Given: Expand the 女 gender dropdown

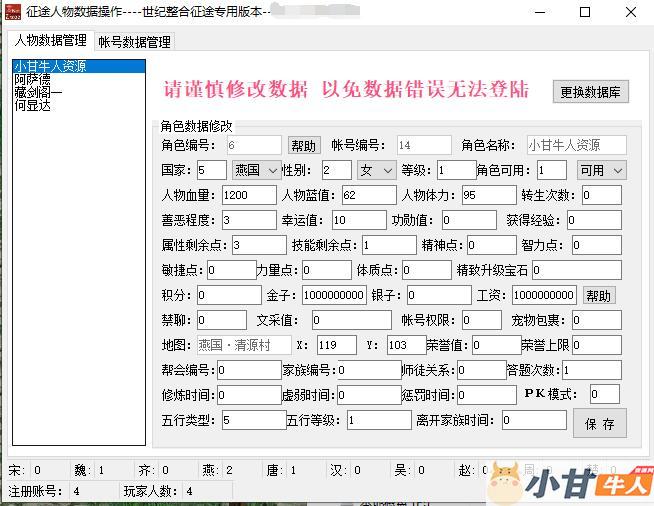Looking at the screenshot, I should pyautogui.click(x=376, y=170).
